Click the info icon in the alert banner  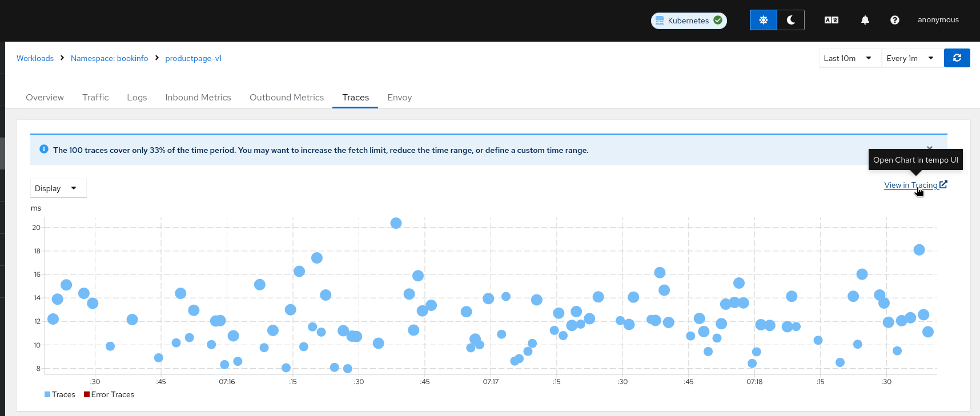click(44, 150)
